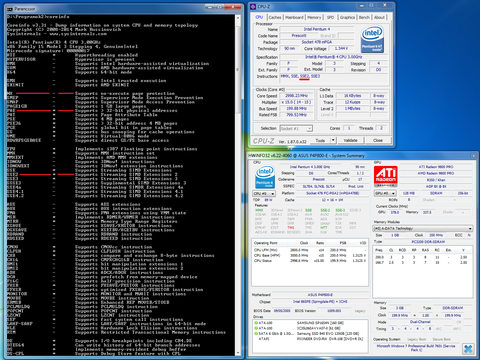
Task: Open the About tab in CPU-Z
Action: (379, 17)
